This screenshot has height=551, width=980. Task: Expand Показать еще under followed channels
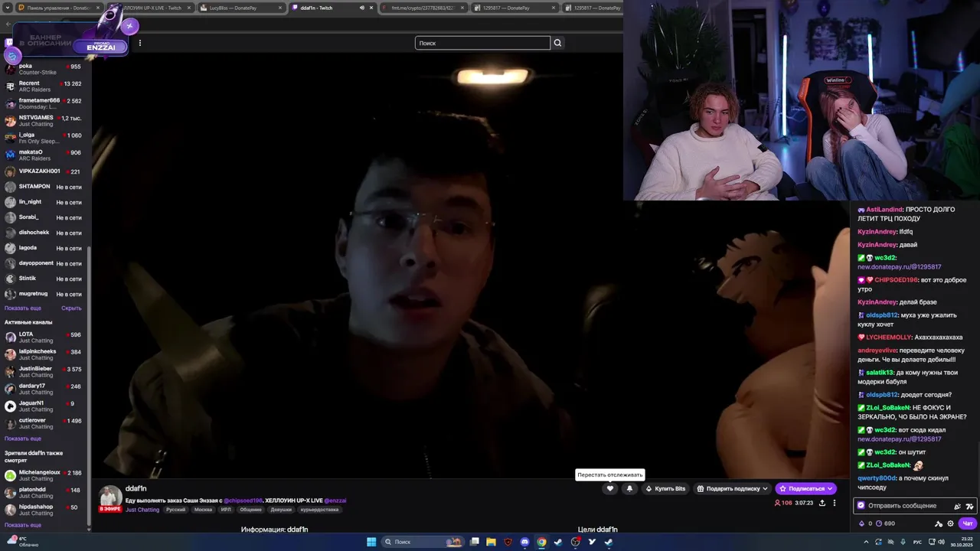point(23,308)
